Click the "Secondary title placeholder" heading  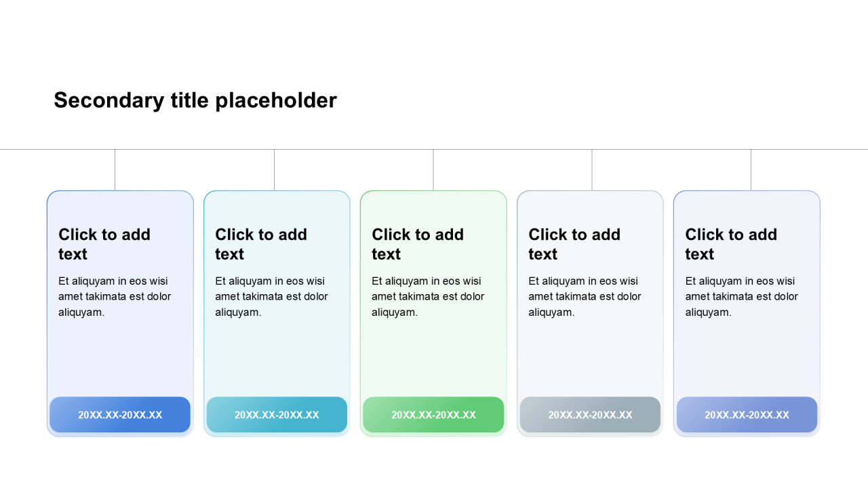tap(195, 100)
